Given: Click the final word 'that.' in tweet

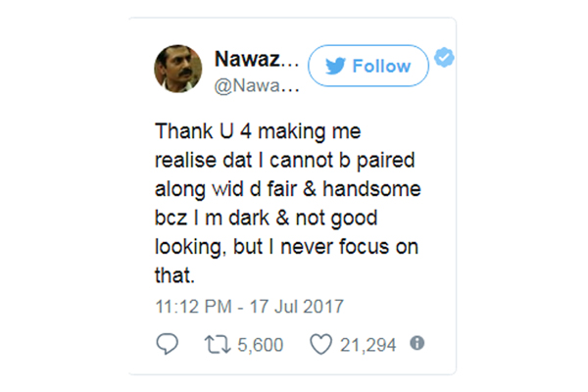Looking at the screenshot, I should tap(174, 275).
